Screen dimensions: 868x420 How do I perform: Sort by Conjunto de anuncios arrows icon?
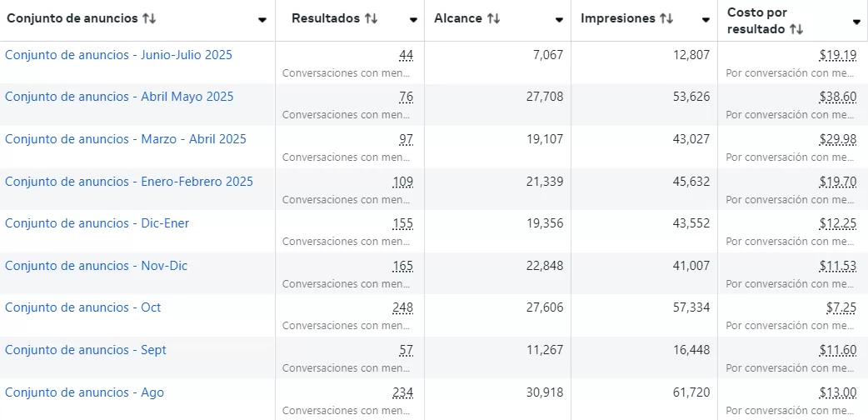click(149, 18)
